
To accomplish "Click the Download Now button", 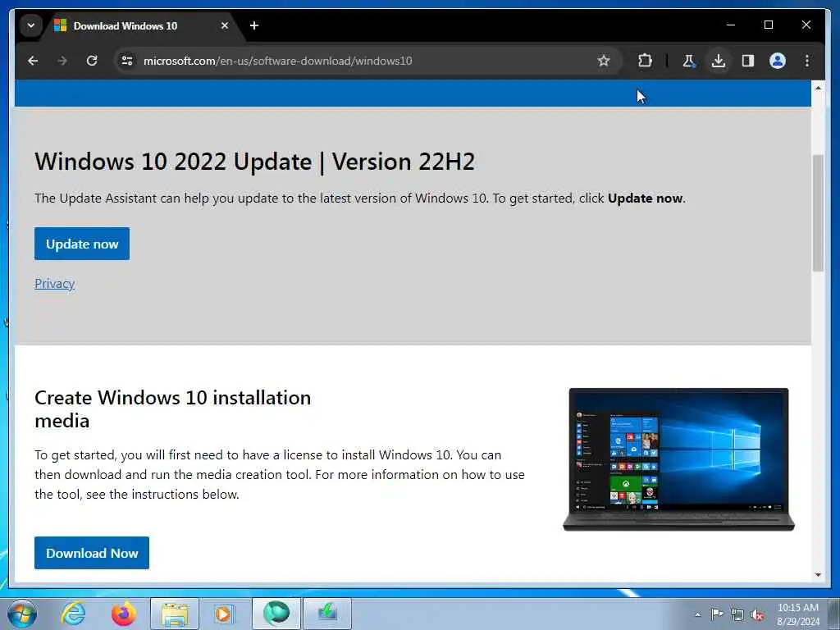I will pos(92,553).
